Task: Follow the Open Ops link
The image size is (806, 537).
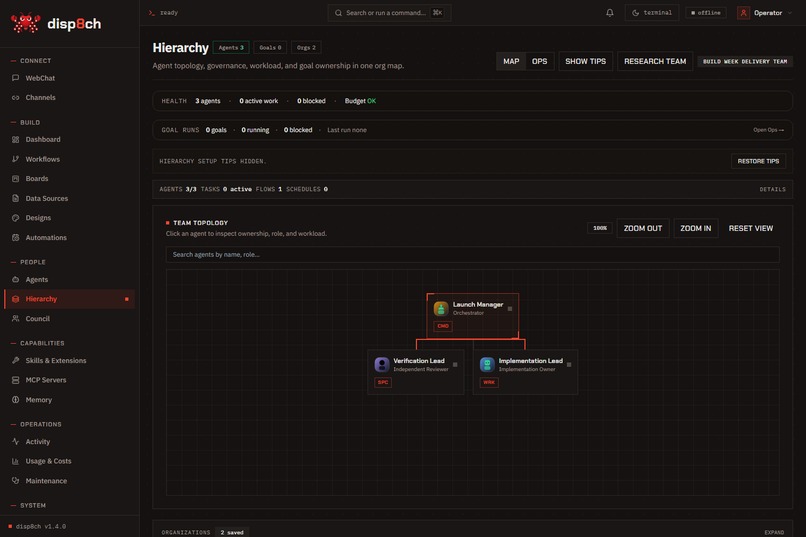Action: click(x=768, y=130)
